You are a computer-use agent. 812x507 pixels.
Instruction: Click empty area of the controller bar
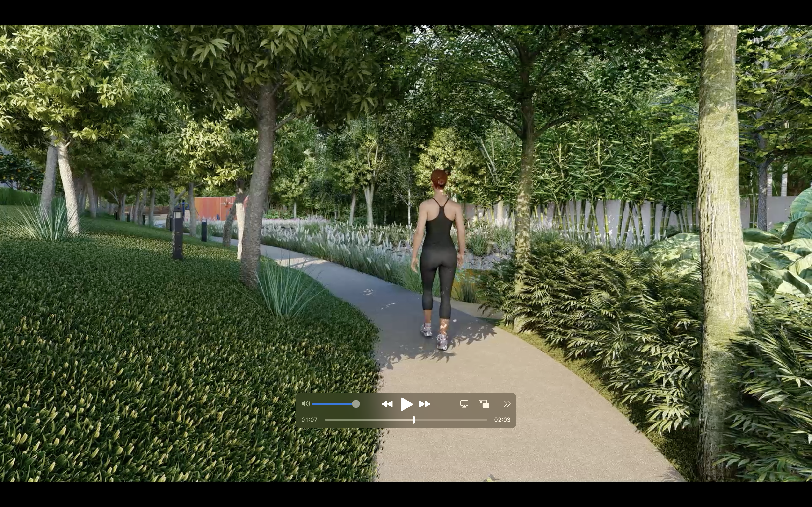445,404
